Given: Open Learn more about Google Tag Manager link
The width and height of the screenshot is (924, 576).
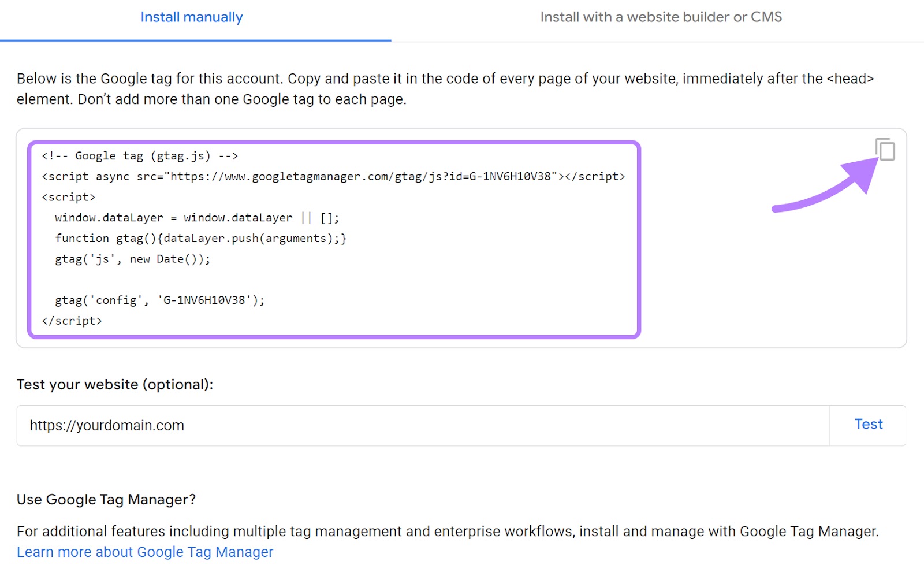Looking at the screenshot, I should 145,552.
